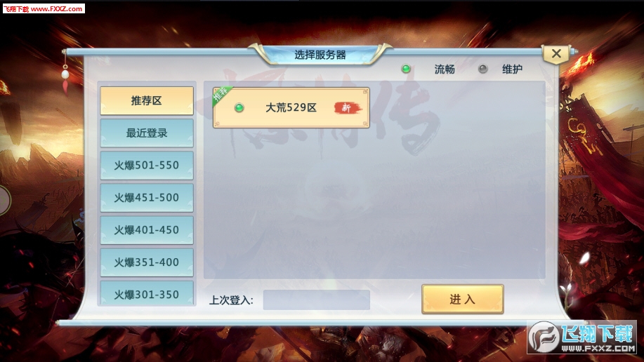
Task: Click the green smooth status indicator
Action: coord(406,69)
